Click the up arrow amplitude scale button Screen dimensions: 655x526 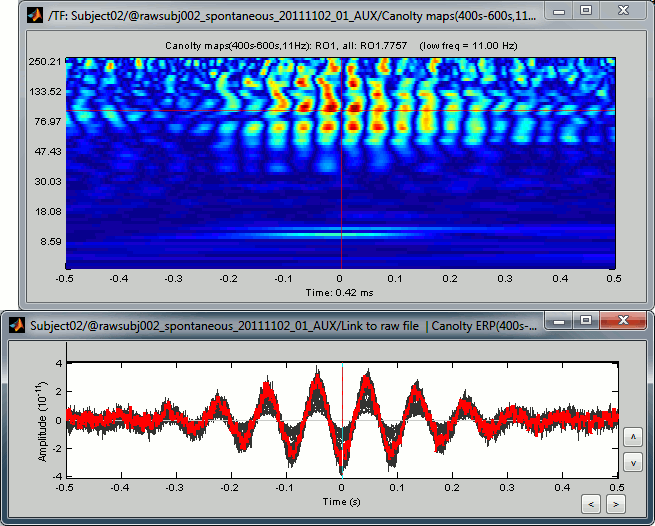coord(632,438)
